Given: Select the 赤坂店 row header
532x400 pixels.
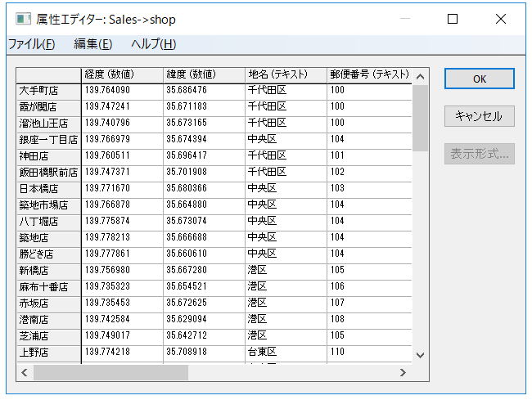Looking at the screenshot, I should (48, 304).
